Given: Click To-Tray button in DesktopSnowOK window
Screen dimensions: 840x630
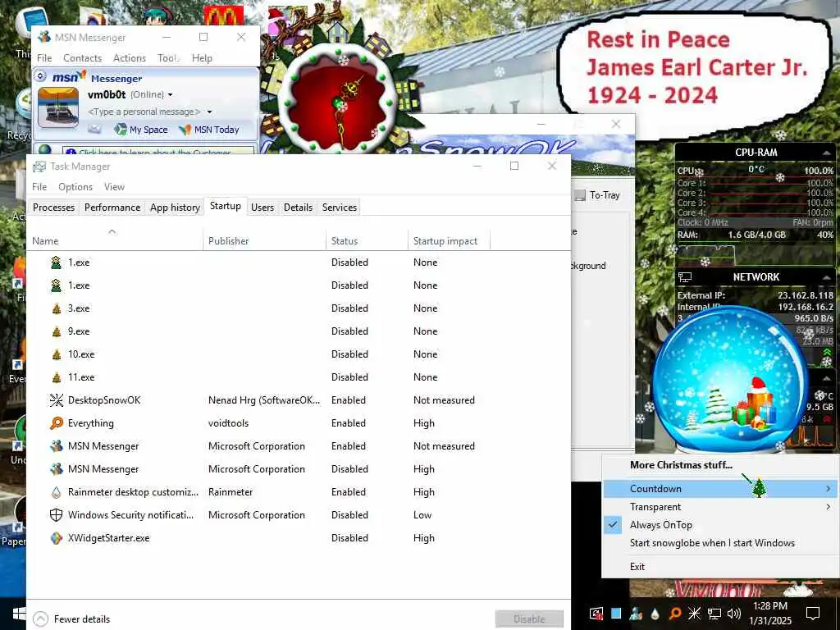Looking at the screenshot, I should pyautogui.click(x=597, y=195).
